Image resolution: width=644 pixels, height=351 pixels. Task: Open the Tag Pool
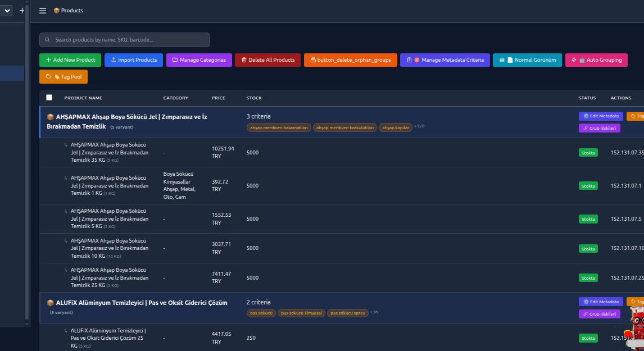[x=63, y=76]
